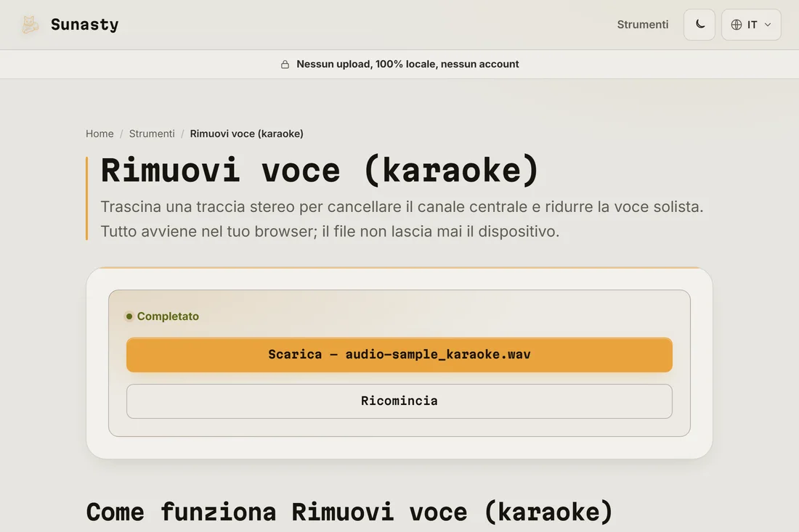Image resolution: width=799 pixels, height=532 pixels.
Task: Click the 'Nessun upload, 100% locale' banner text
Action: (407, 64)
